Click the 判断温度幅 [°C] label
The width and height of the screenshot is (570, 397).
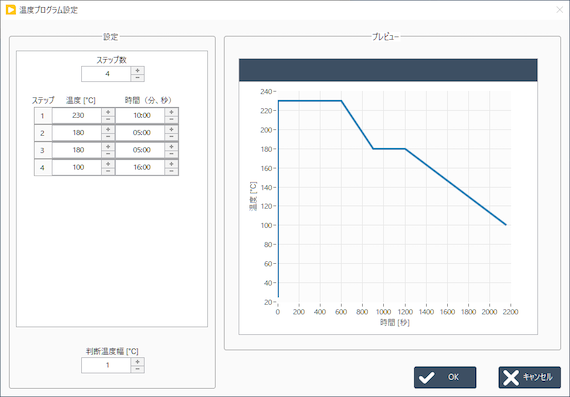112,351
